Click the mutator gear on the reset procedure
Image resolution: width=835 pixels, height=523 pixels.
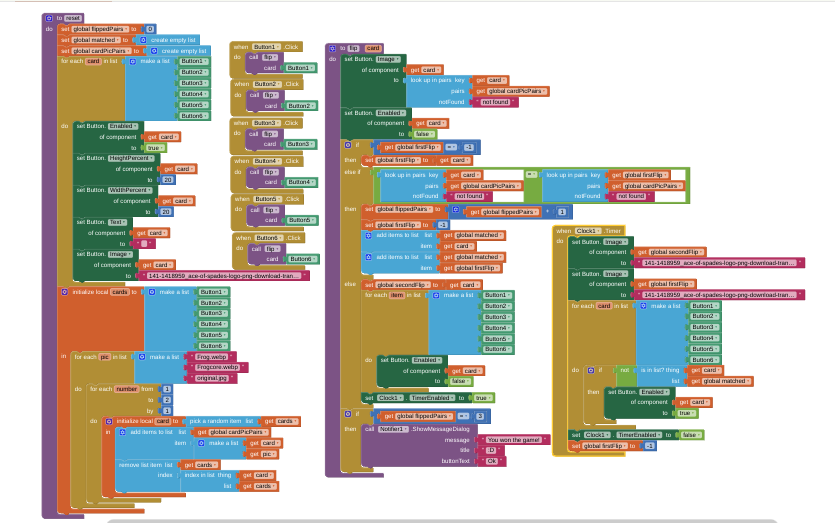pyautogui.click(x=49, y=18)
